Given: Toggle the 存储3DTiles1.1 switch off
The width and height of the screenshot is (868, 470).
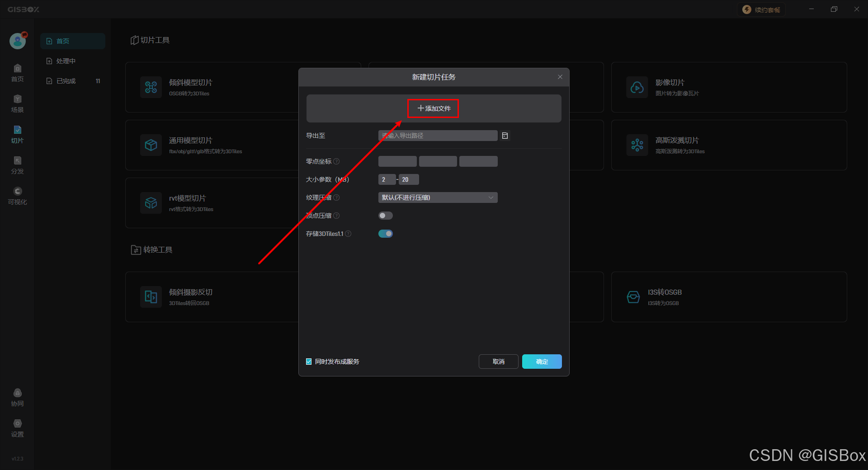Looking at the screenshot, I should [x=386, y=234].
